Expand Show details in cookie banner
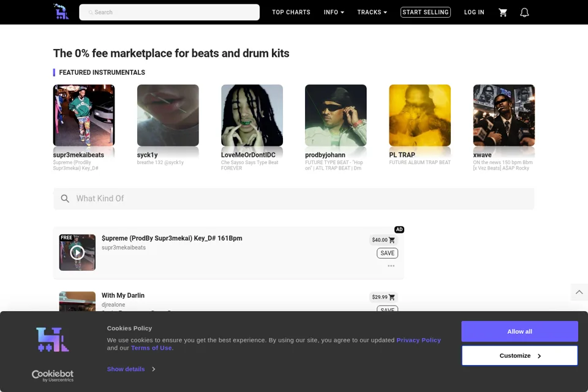The width and height of the screenshot is (588, 392). point(131,369)
